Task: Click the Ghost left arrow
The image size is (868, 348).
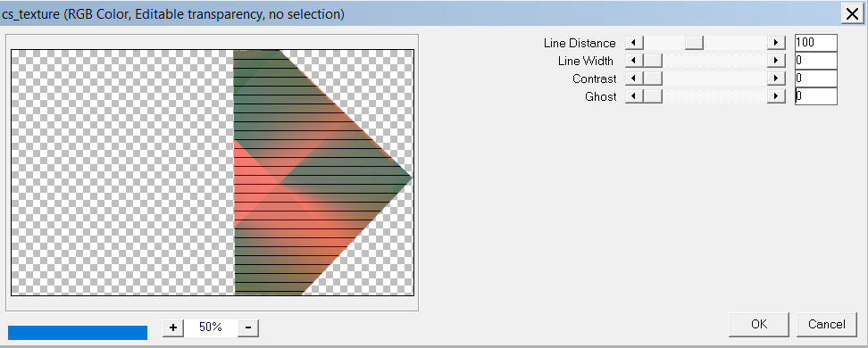Action: [x=634, y=96]
